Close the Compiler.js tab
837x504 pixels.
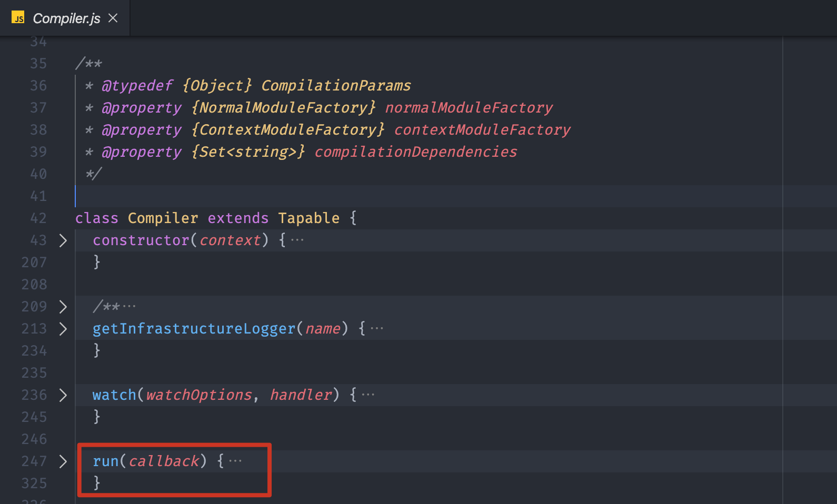click(x=113, y=18)
